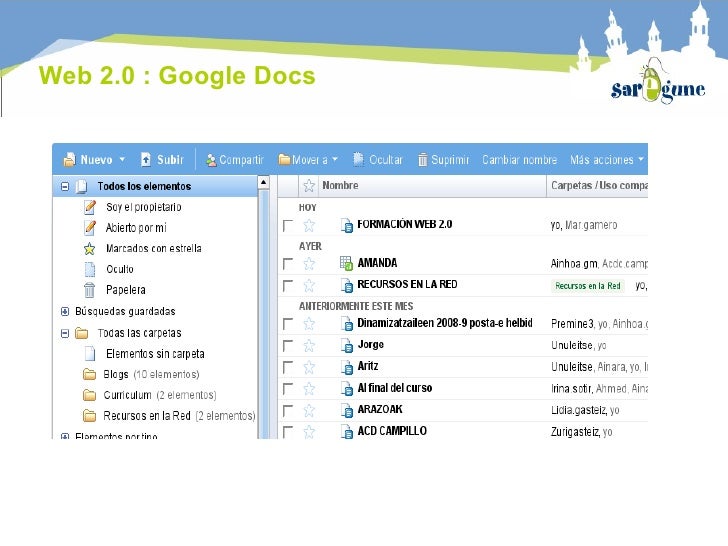Open Elementos sin carpeta view
The width and height of the screenshot is (728, 546).
(155, 354)
